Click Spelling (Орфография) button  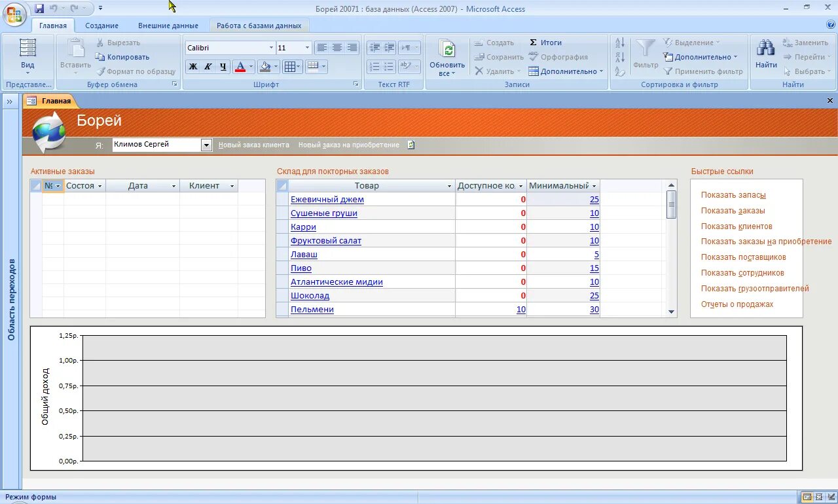558,57
